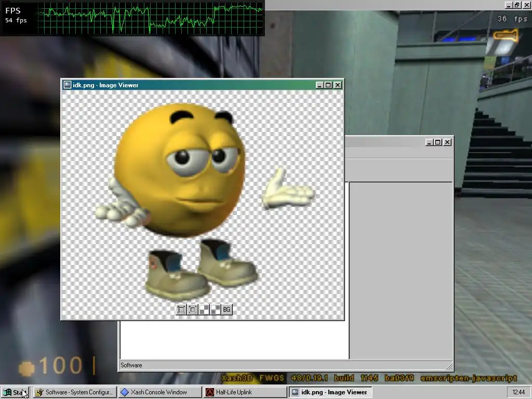Minimize the gray Software window behind
The image size is (532, 399).
tap(429, 142)
